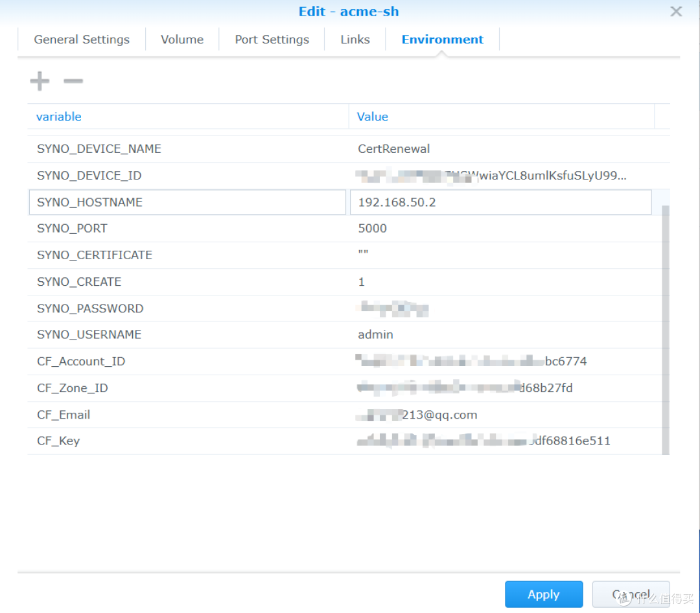Switch to the Links tab
The image size is (700, 613).
coord(355,40)
